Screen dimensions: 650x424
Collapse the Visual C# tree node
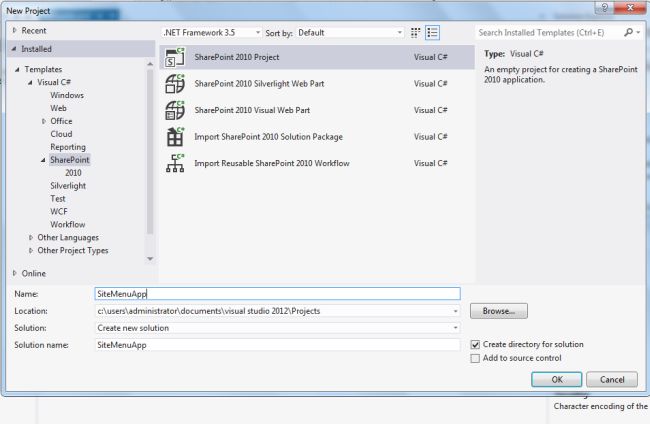point(30,82)
